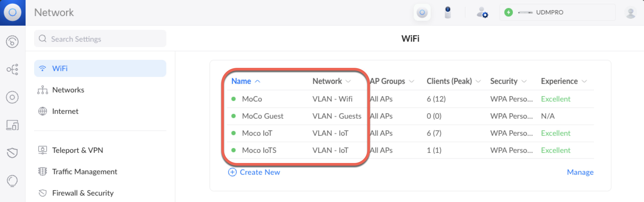Switch to the Protect camera app icon
Image resolution: width=644 pixels, height=202 pixels.
coord(448,12)
